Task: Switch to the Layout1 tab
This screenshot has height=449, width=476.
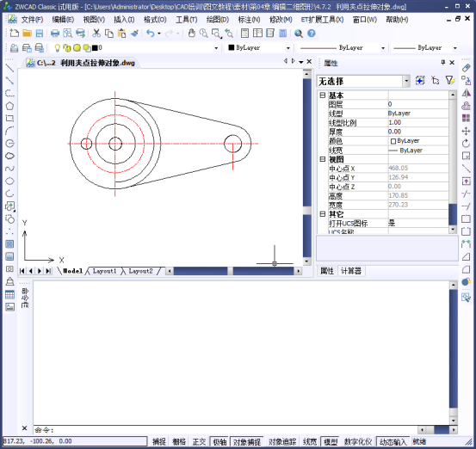Action: pos(104,271)
